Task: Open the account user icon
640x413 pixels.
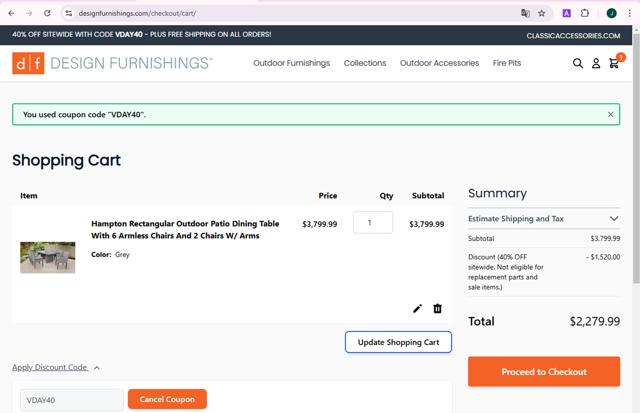Action: click(x=596, y=63)
